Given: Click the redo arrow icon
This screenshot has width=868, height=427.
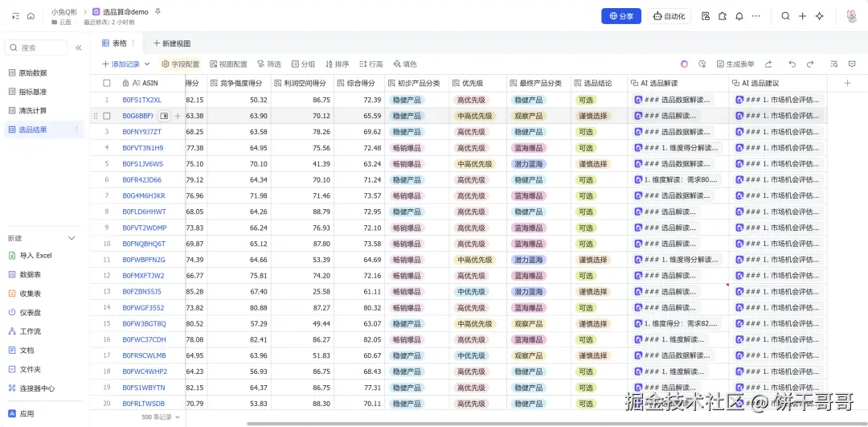Looking at the screenshot, I should point(809,64).
